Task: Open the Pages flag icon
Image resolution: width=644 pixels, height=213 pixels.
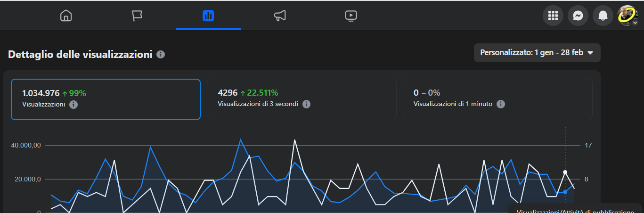Action: click(137, 16)
